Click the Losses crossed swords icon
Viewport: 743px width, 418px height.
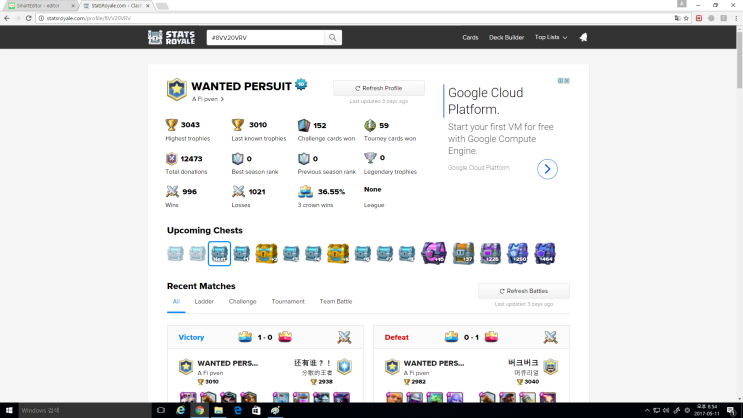click(238, 191)
